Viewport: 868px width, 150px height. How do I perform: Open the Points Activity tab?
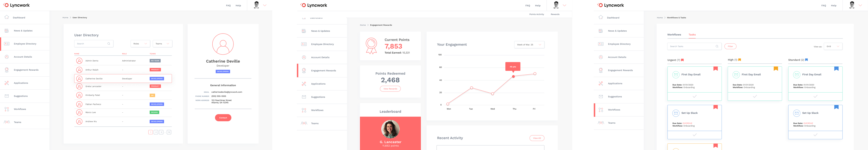(x=536, y=14)
